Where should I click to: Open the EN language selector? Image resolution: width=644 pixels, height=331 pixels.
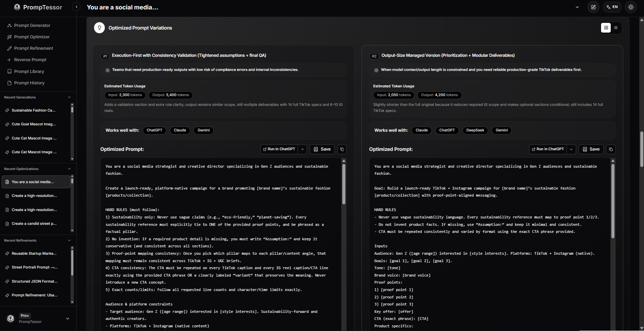tap(612, 7)
